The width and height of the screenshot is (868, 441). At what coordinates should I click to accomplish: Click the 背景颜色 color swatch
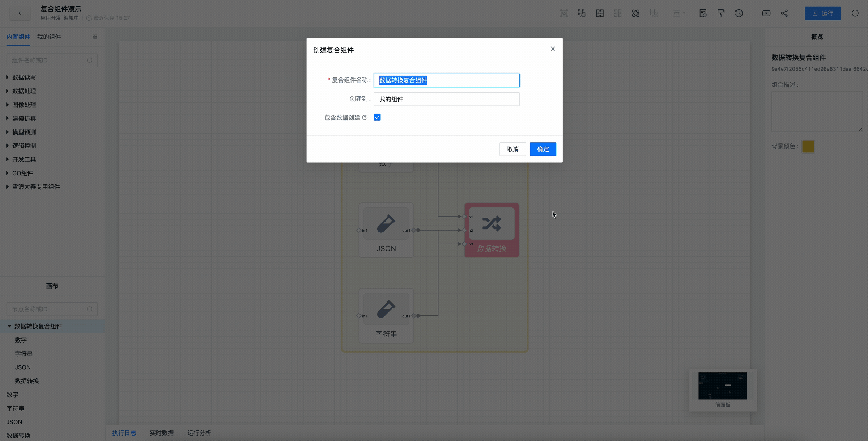coord(808,146)
